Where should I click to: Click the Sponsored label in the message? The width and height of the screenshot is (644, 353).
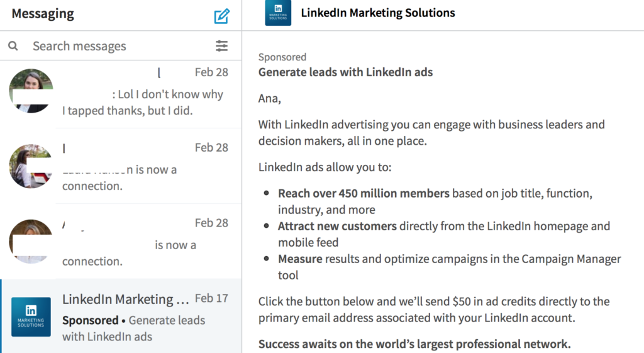point(282,57)
